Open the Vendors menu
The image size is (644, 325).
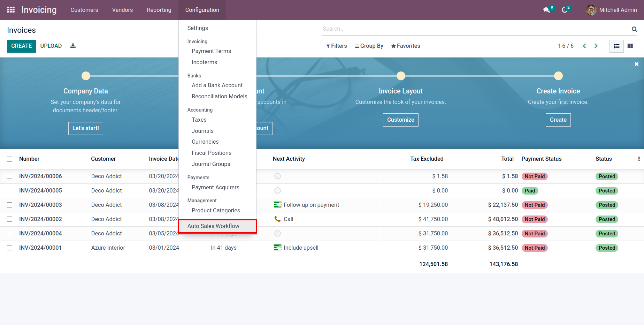(122, 10)
